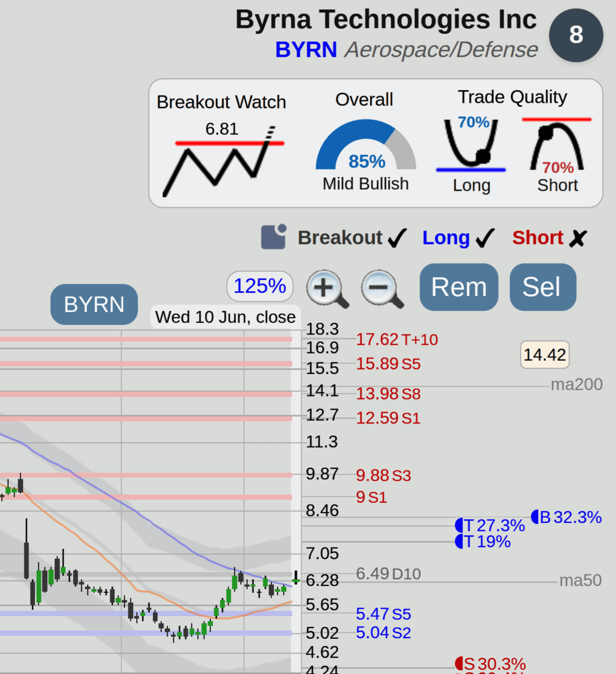
Task: Click the 12.59 S1 resistance label
Action: click(388, 418)
